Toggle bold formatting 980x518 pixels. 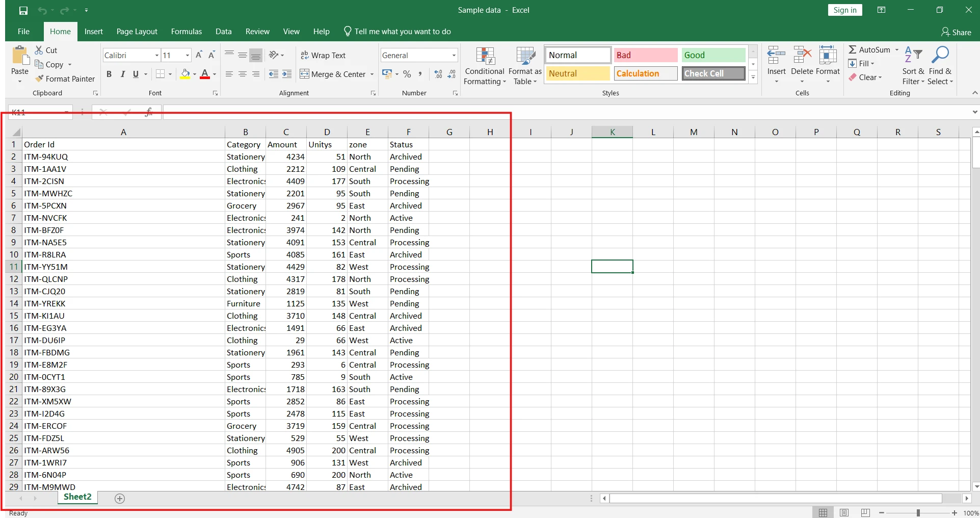point(109,74)
